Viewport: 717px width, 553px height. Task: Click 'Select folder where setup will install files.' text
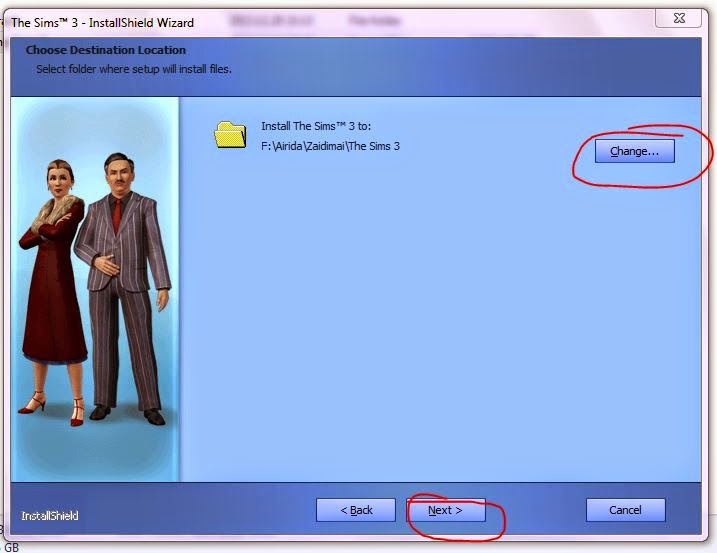point(134,69)
